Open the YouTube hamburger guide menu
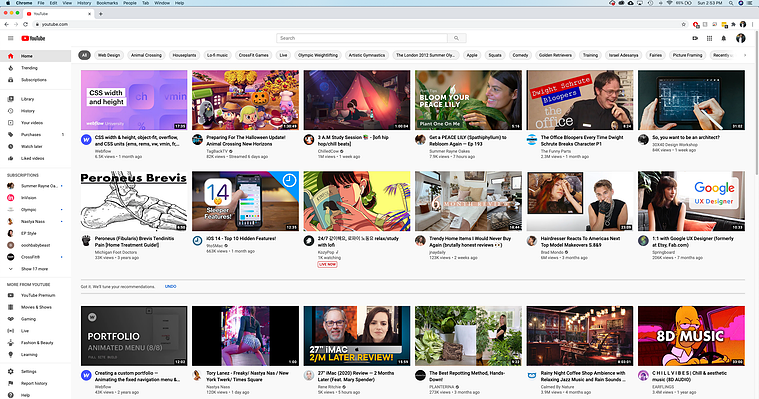This screenshot has width=759, height=399. 10,38
